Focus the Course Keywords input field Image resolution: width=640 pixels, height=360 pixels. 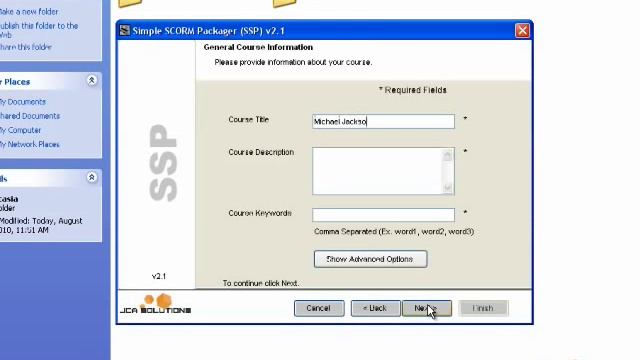tap(383, 215)
